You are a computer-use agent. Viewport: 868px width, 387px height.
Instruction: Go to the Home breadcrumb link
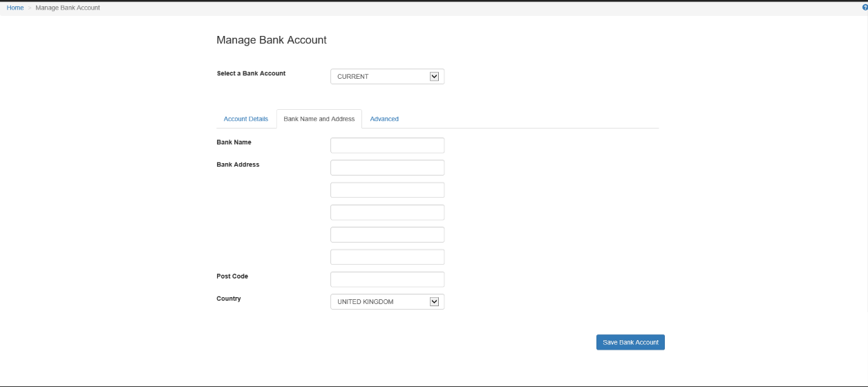(x=15, y=8)
